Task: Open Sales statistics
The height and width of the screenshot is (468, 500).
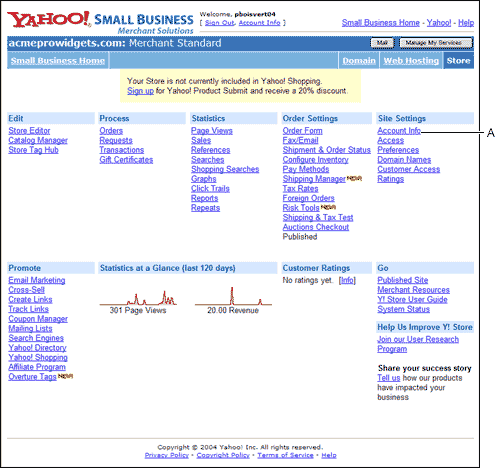Action: 201,140
